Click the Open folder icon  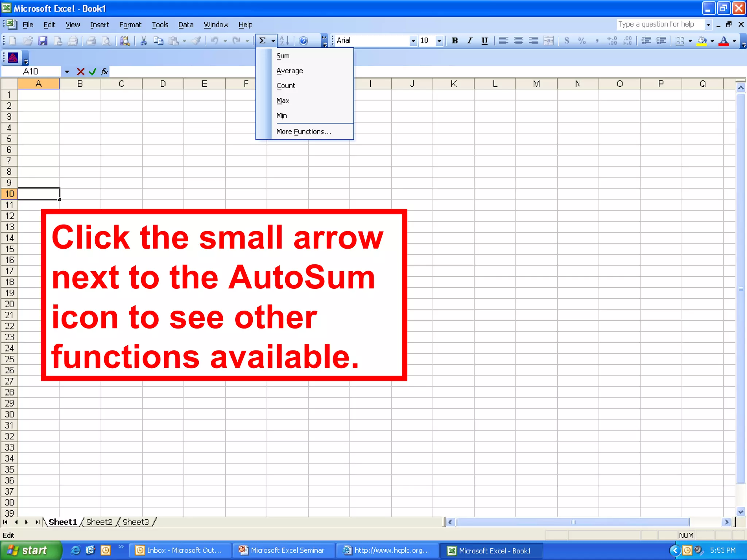[28, 41]
